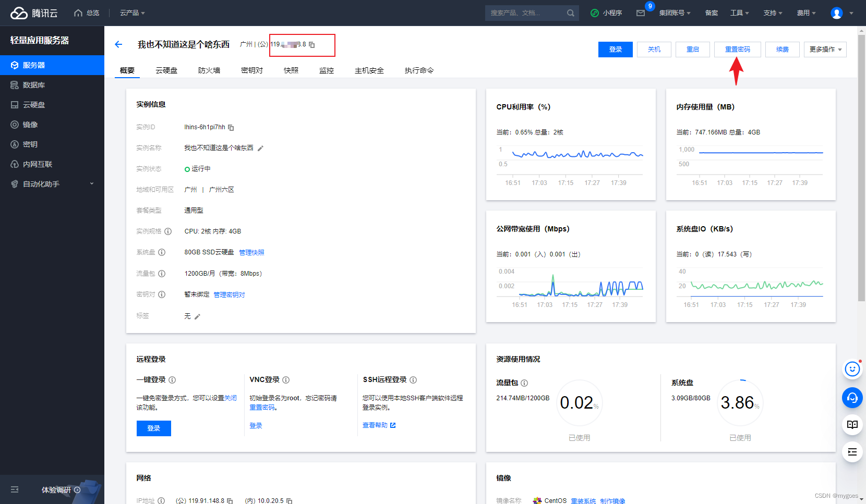Show info tooltip for 密钥对 row
The width and height of the screenshot is (866, 504).
[162, 294]
